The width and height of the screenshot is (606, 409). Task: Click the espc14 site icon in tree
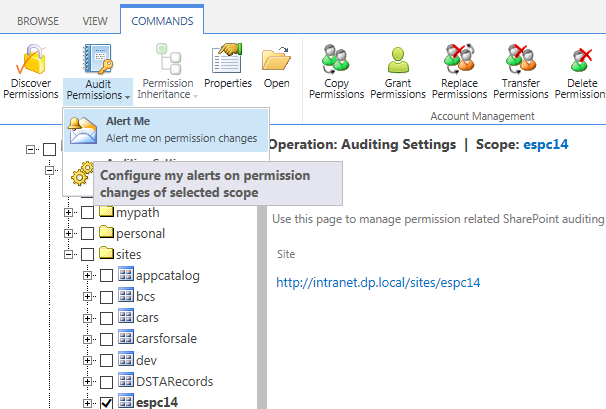point(126,401)
